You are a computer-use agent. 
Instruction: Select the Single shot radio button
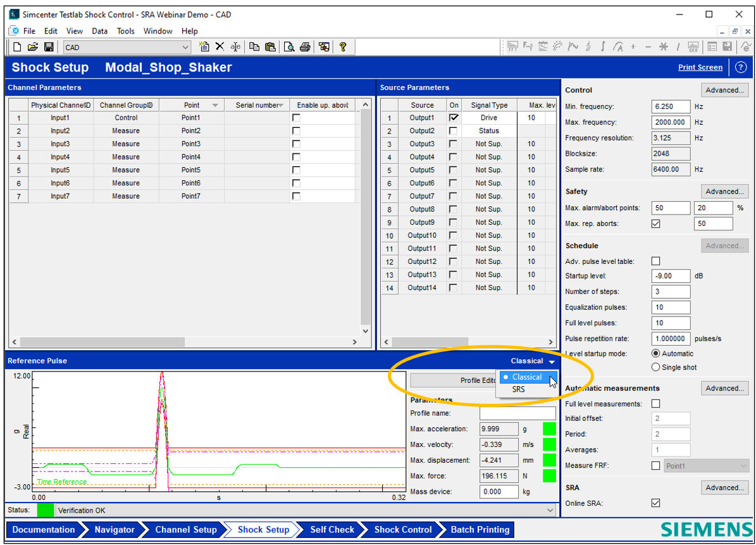655,367
